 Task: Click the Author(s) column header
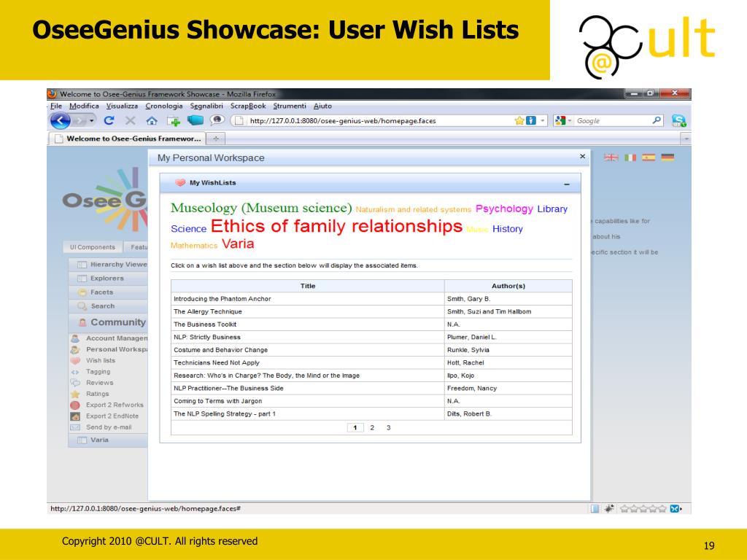pyautogui.click(x=508, y=286)
